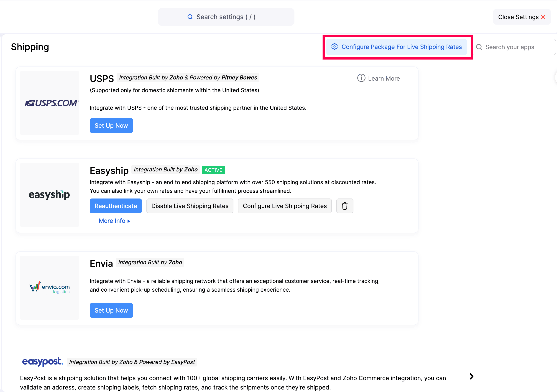557x392 pixels.
Task: Click the 'Supported only for domestic shipments' note
Action: (174, 90)
